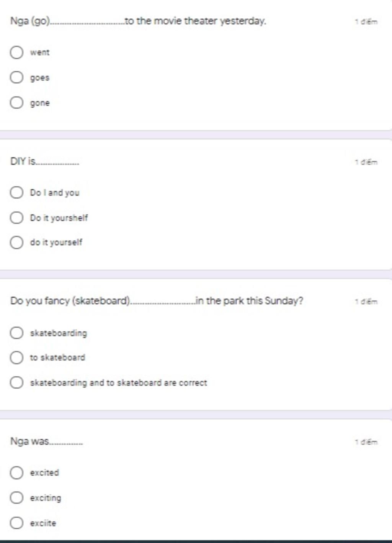The height and width of the screenshot is (543, 392).
Task: Click the 'Nga (go)' movie theater question
Action: [138, 21]
